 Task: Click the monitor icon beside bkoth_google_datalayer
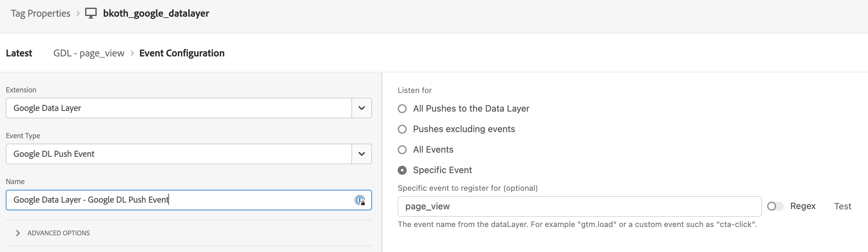click(x=91, y=13)
